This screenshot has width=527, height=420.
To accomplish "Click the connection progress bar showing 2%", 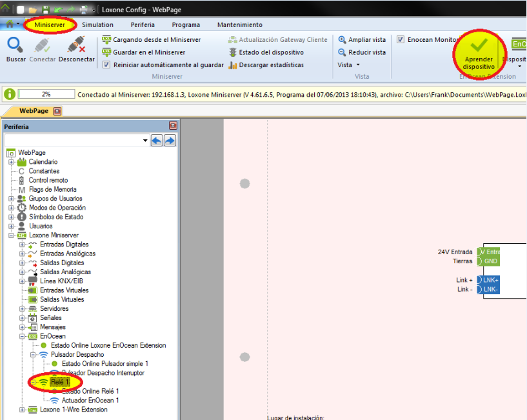I will 46,94.
